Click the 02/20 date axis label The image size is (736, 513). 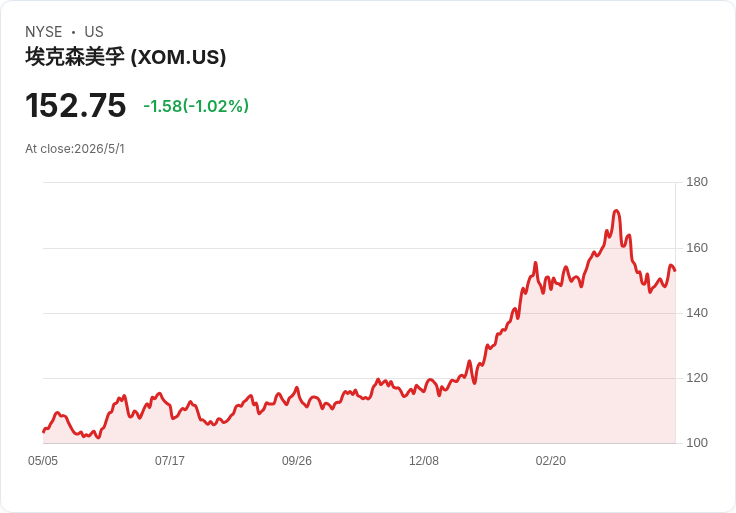pos(551,461)
